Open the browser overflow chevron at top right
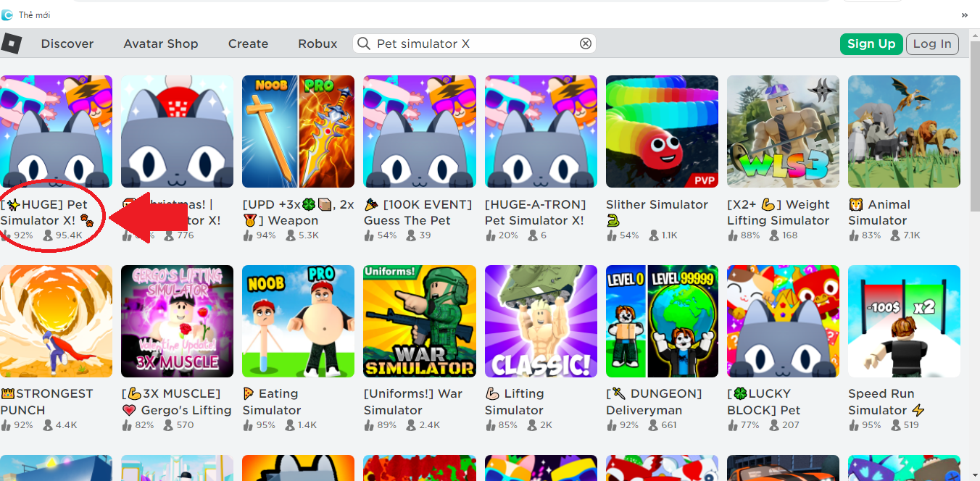The width and height of the screenshot is (980, 481). point(965,14)
